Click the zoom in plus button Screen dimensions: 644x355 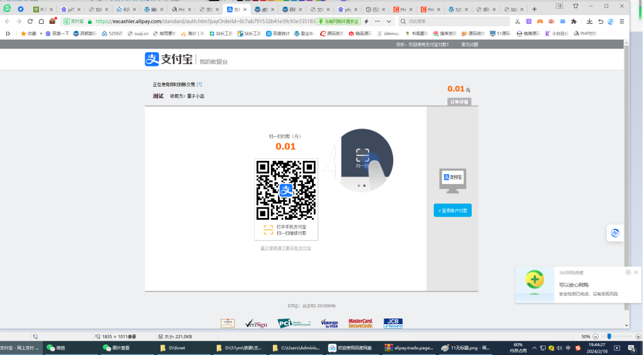pyautogui.click(x=638, y=337)
